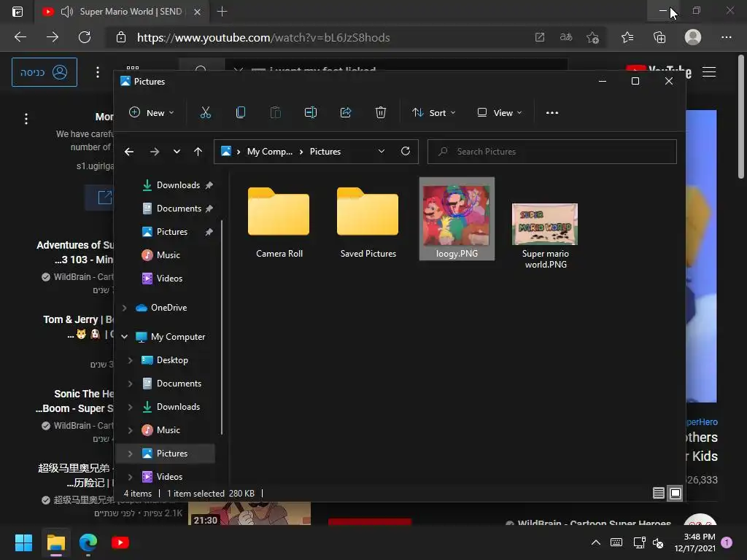Viewport: 747px width, 560px height.
Task: Go forward in File Explorer navigation
Action: (x=155, y=152)
